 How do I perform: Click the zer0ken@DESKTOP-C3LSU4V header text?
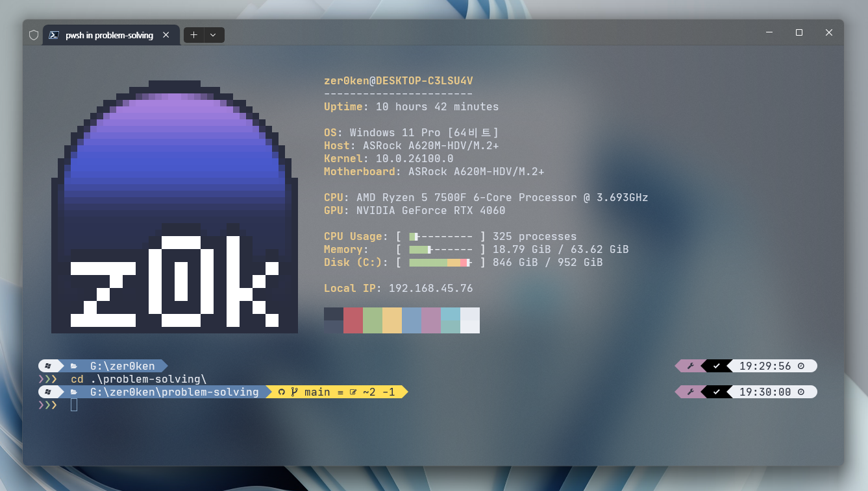click(399, 81)
